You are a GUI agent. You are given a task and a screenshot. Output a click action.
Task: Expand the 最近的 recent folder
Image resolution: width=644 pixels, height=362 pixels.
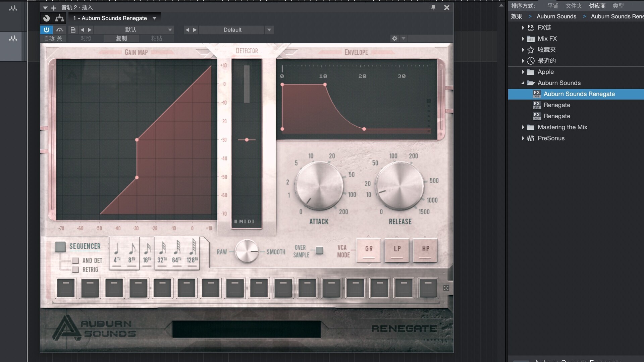(523, 61)
